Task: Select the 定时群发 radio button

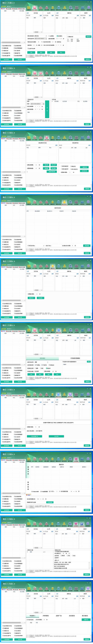Action: [57, 36]
